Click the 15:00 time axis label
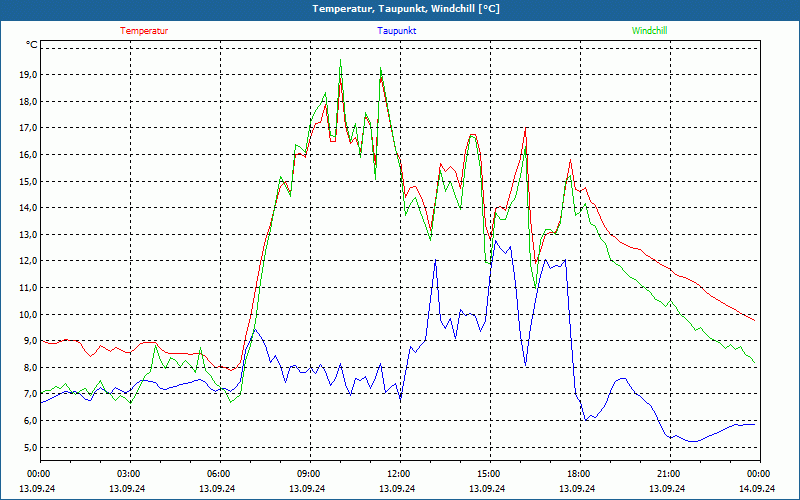Screen dimensions: 800x500 490,474
